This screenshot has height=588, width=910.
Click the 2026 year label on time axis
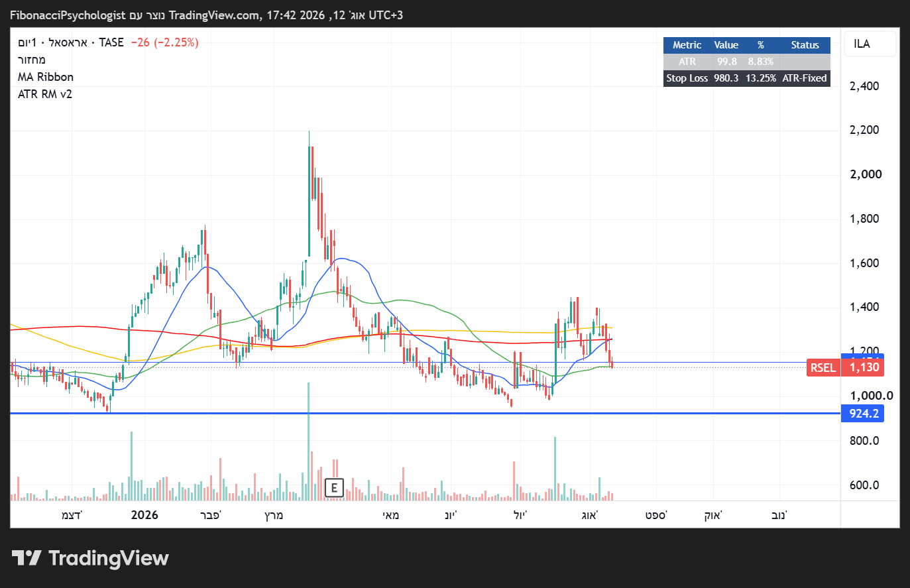click(x=144, y=515)
